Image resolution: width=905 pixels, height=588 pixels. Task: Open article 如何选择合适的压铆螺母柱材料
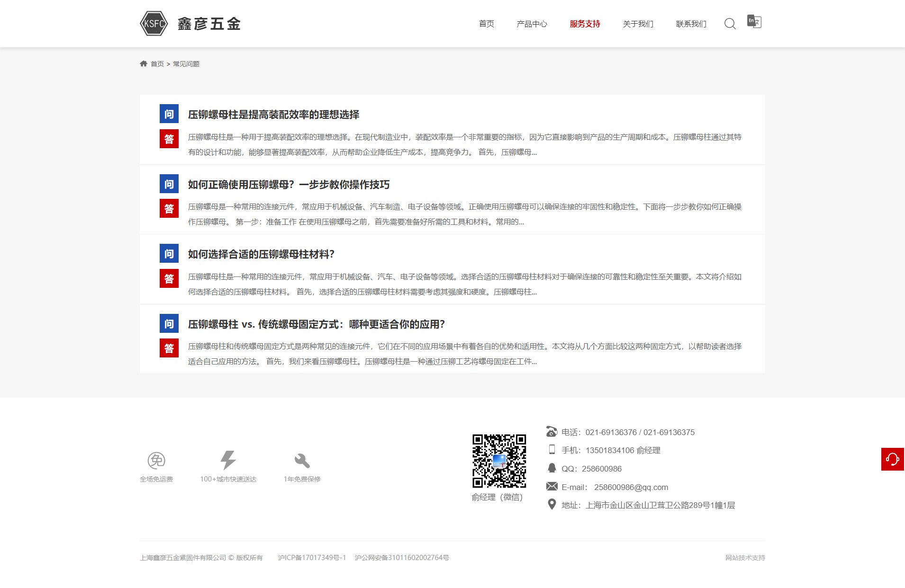(261, 254)
